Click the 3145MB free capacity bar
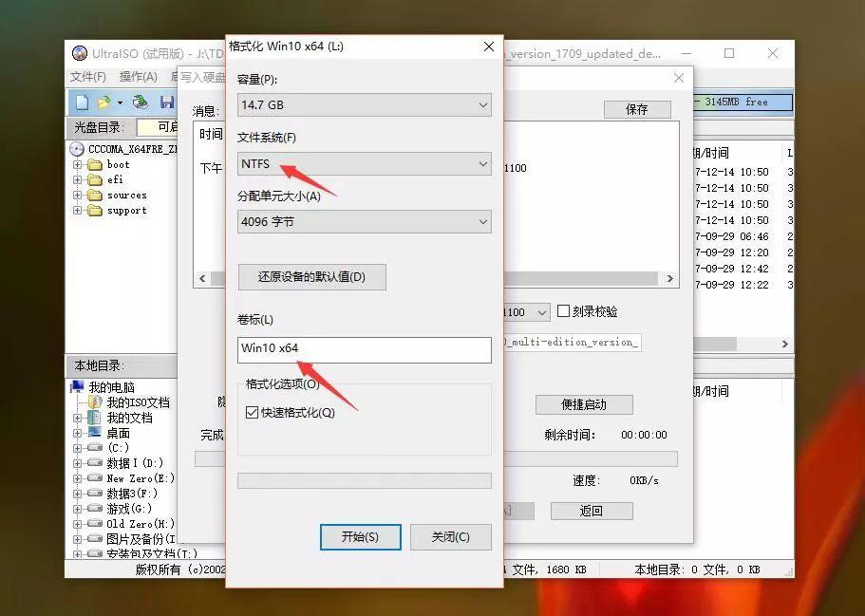This screenshot has width=865, height=616. click(743, 102)
